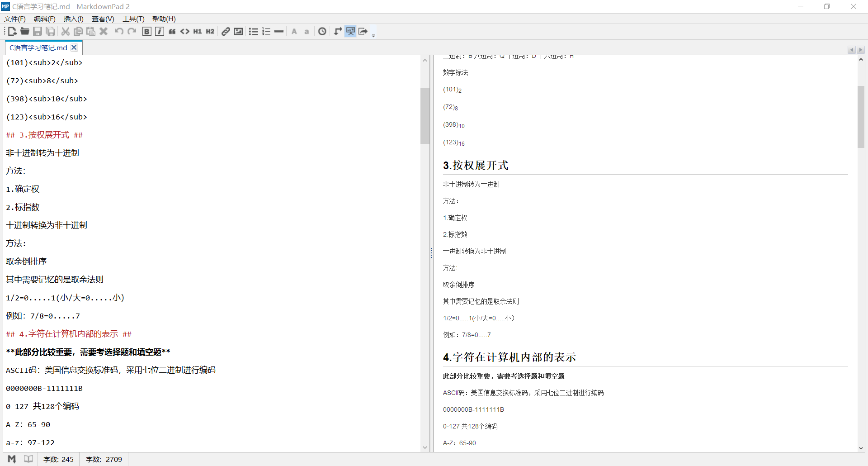868x466 pixels.
Task: Toggle bold formatting in the toolbar
Action: (147, 31)
